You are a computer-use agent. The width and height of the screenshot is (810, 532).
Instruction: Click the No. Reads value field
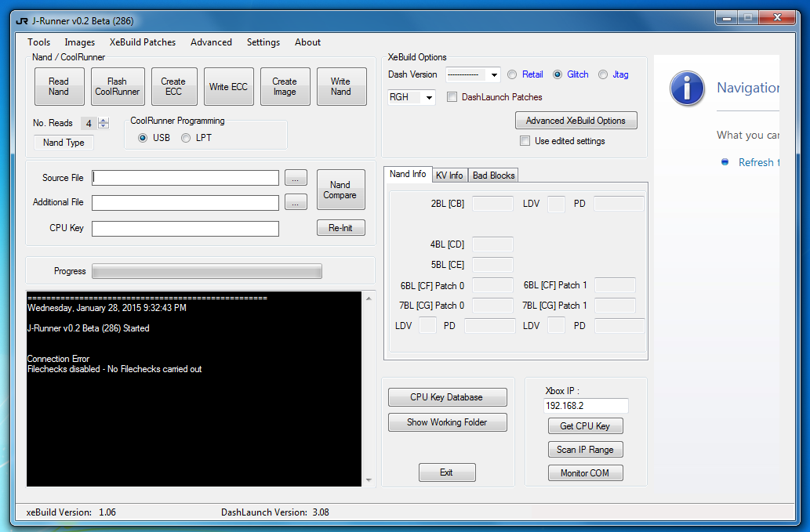(x=89, y=123)
